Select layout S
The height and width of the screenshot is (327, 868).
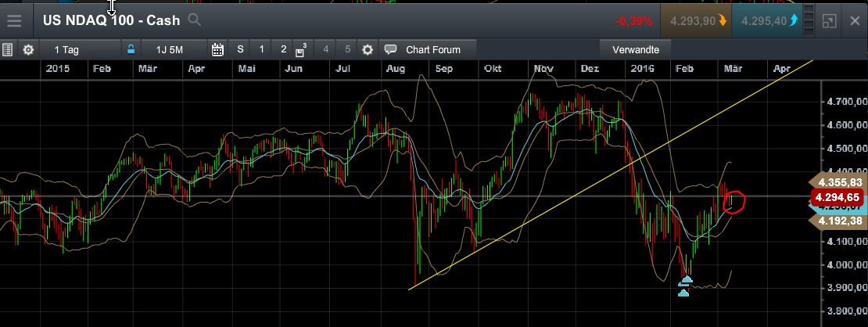pos(240,49)
